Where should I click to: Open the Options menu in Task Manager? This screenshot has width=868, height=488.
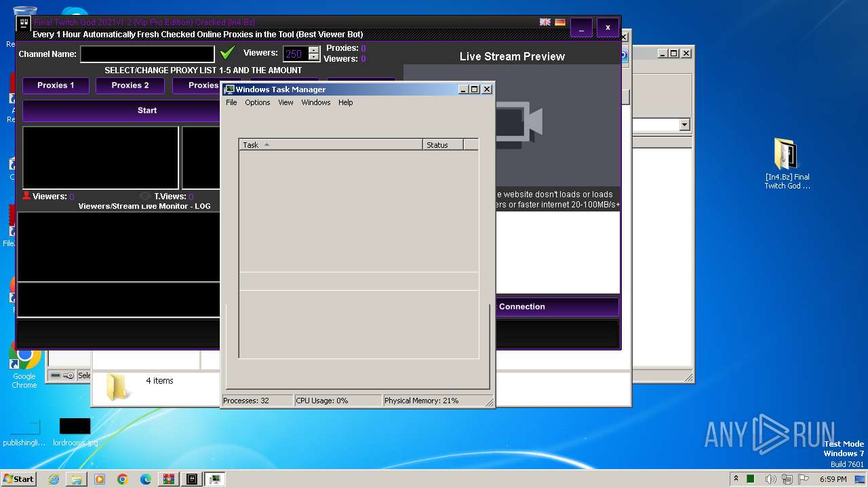point(258,102)
